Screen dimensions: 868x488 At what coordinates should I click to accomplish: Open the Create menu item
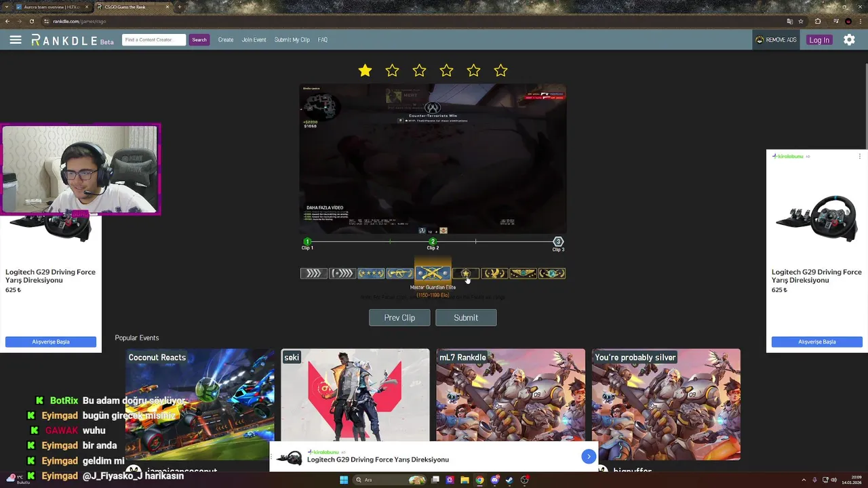(x=226, y=40)
